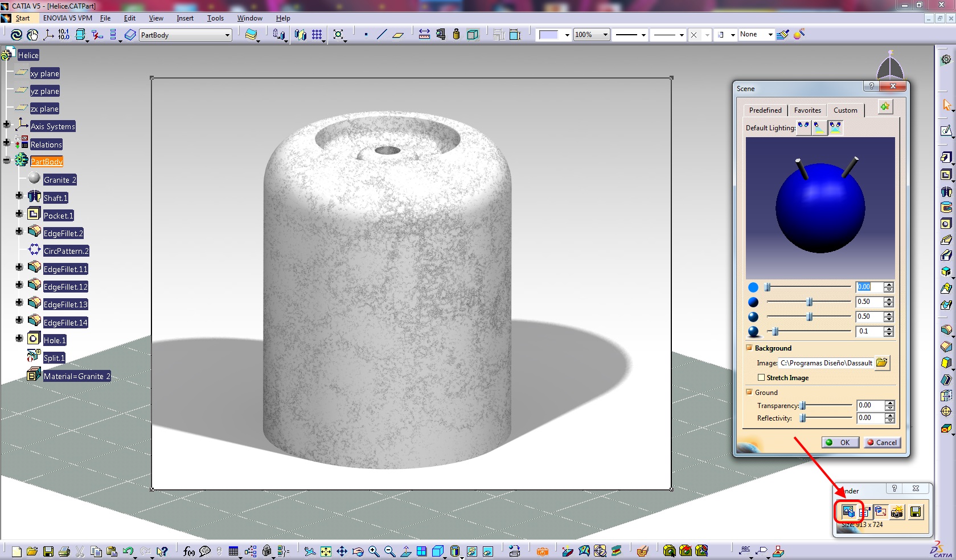
Task: Browse for background image folder icon
Action: pyautogui.click(x=882, y=362)
